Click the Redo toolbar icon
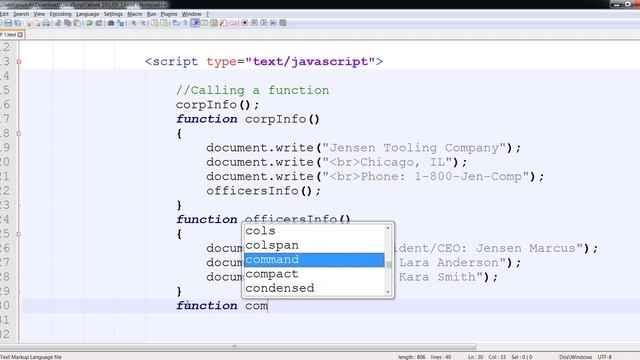The height and width of the screenshot is (360, 640). click(x=99, y=23)
